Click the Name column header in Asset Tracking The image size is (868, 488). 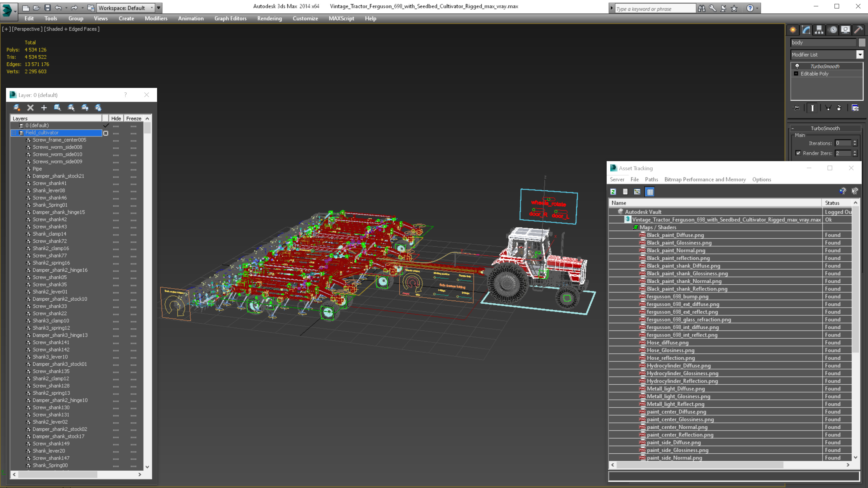(x=716, y=203)
